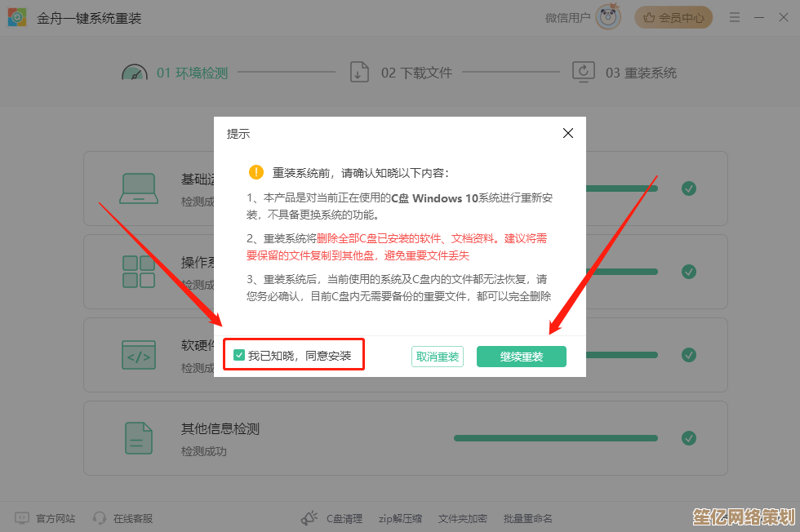Close the 提示 dialog with X
Screen dimensions: 800x532
(x=568, y=133)
